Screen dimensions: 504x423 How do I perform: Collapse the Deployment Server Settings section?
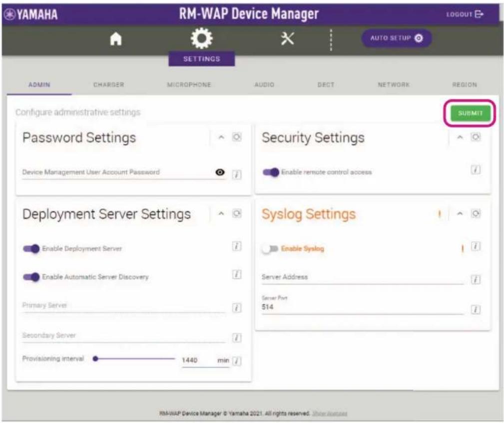tap(221, 213)
